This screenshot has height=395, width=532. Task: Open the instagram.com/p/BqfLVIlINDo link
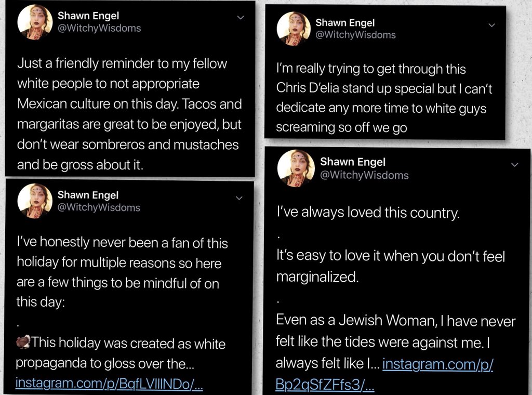[109, 383]
